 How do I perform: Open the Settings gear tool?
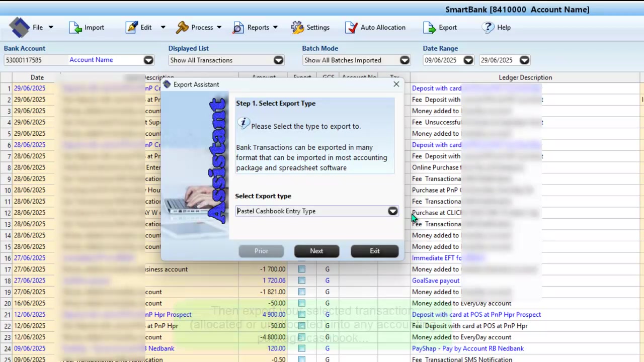310,27
